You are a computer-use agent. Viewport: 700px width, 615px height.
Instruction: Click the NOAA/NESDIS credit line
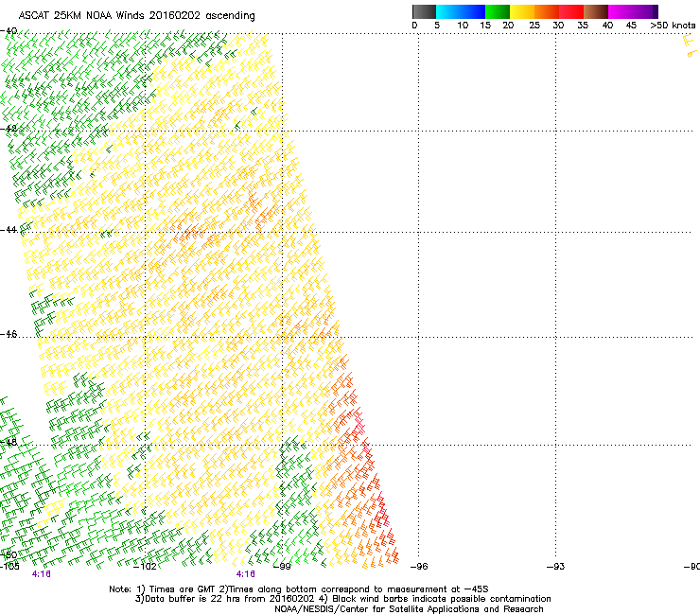click(409, 609)
